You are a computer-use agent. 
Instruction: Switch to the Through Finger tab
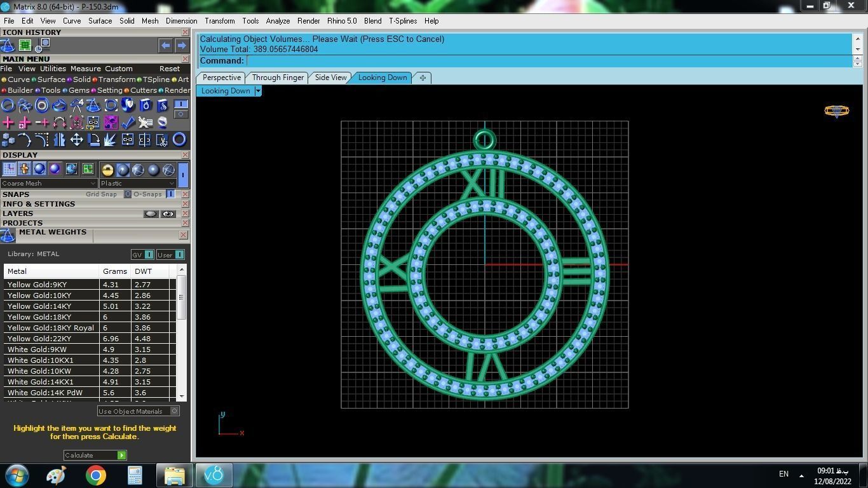coord(278,78)
